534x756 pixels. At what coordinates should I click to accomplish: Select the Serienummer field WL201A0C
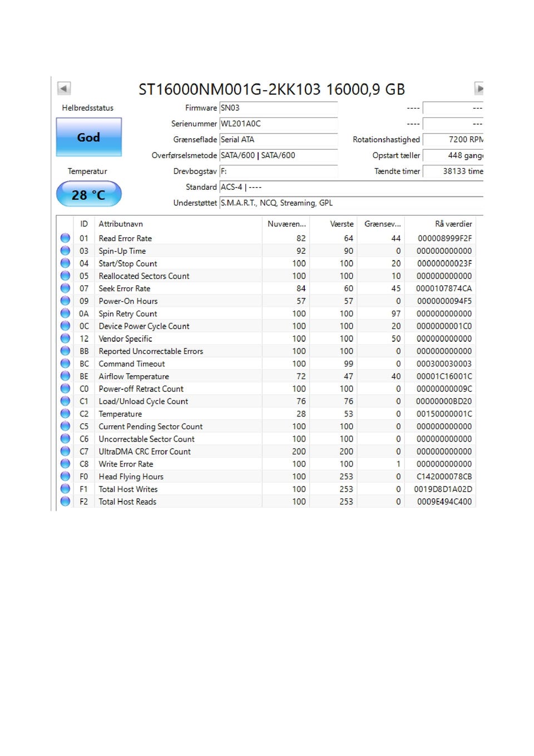(x=279, y=124)
